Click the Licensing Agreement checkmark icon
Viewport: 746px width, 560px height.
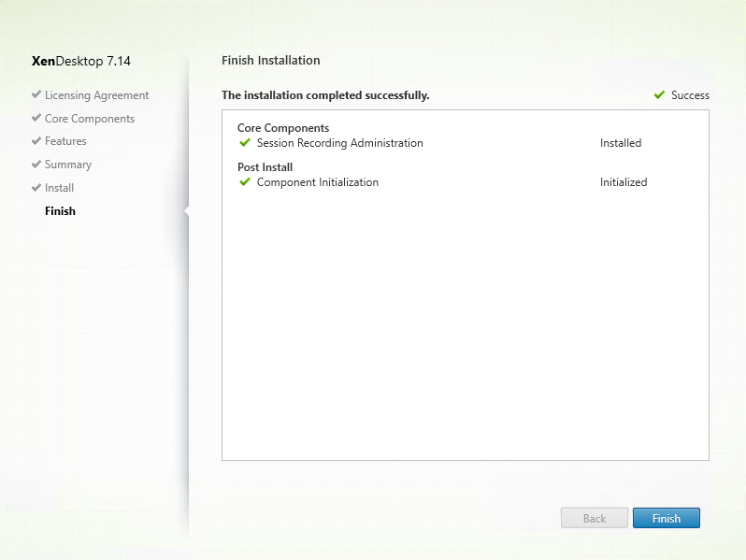pyautogui.click(x=36, y=95)
